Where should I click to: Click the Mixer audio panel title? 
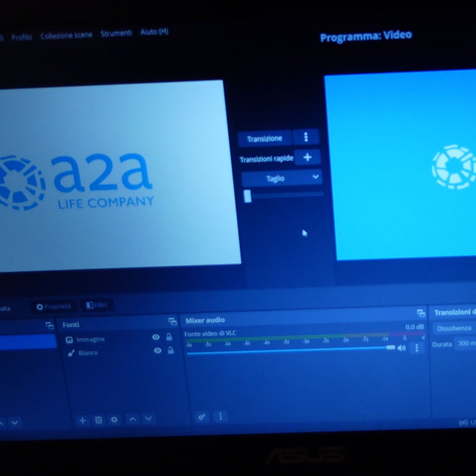pyautogui.click(x=205, y=320)
